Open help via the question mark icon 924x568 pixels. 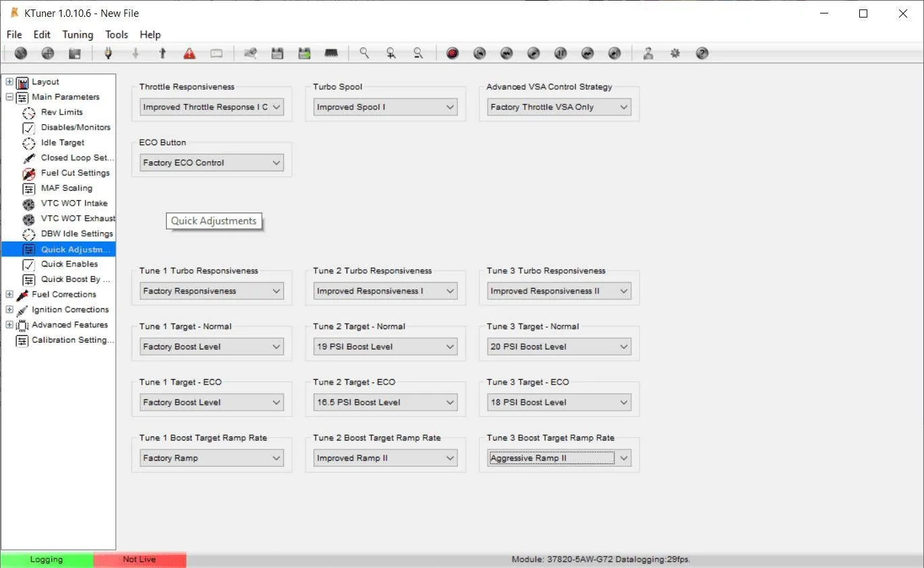(x=702, y=53)
